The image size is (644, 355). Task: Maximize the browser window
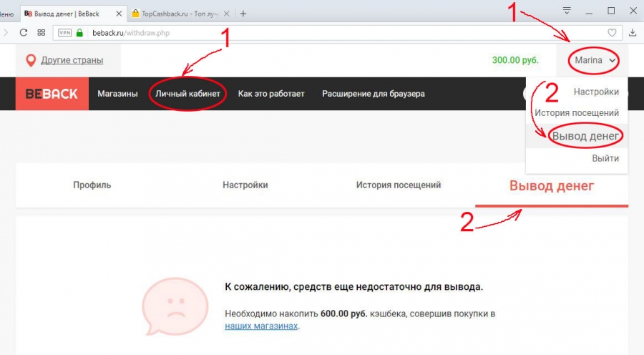click(x=611, y=11)
